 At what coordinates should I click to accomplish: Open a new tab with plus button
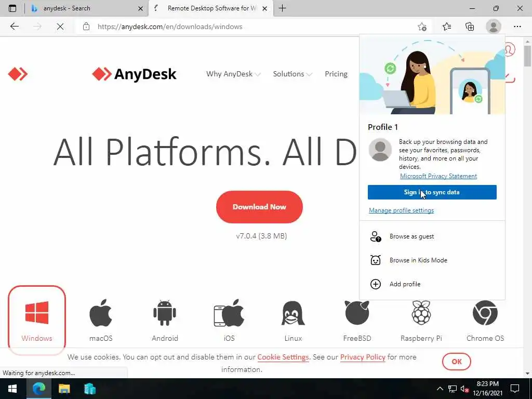282,8
